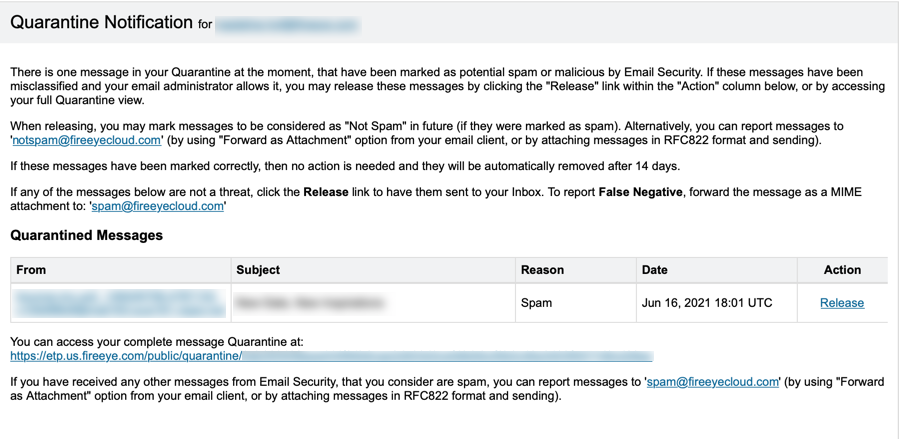Open the notspam@fireeyecloud.com email link
The image size is (899, 439).
(x=87, y=140)
